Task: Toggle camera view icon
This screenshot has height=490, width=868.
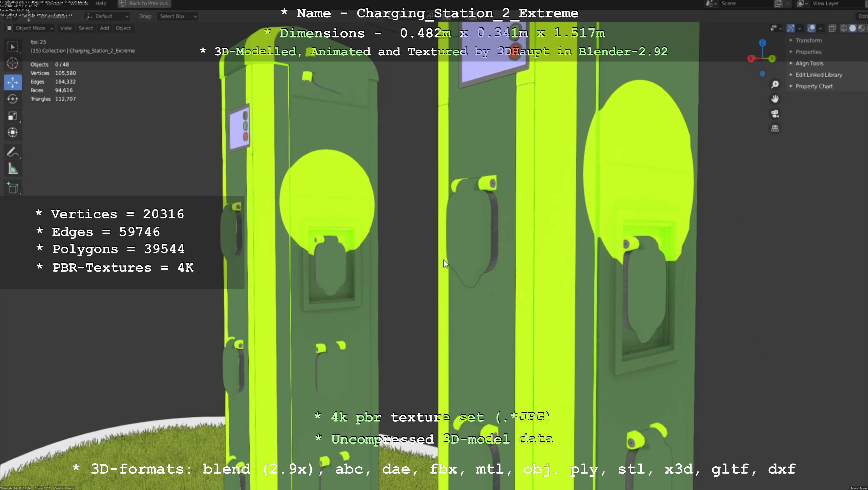Action: 775,114
